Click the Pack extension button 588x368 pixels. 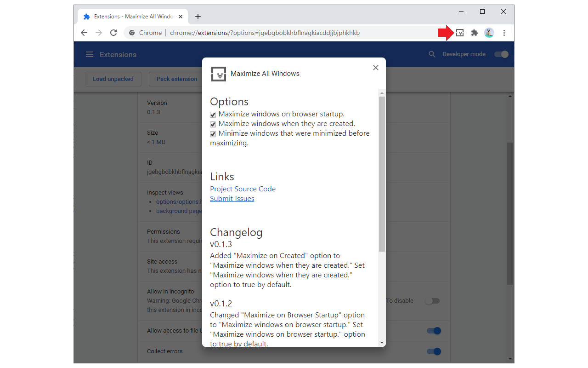(177, 79)
